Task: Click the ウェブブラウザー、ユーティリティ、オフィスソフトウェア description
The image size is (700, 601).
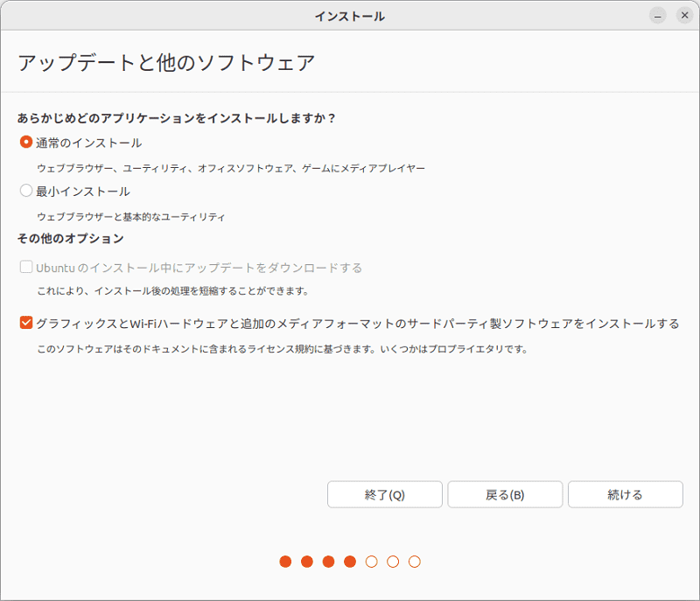Action: (x=231, y=168)
